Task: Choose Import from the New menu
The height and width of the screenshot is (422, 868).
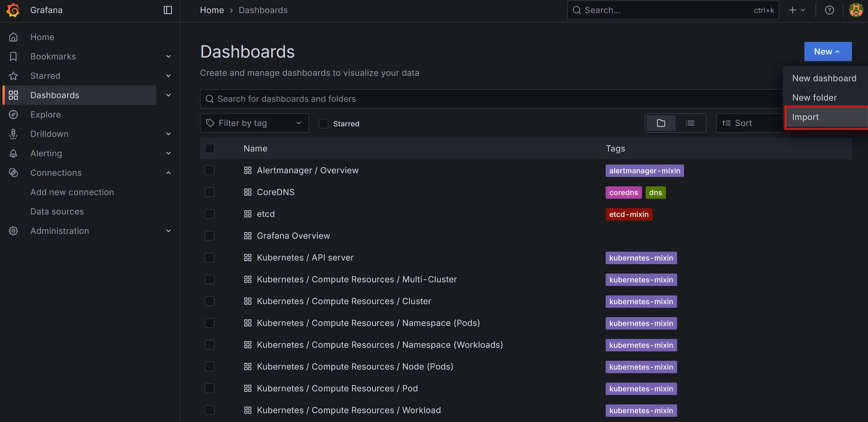Action: click(x=805, y=117)
